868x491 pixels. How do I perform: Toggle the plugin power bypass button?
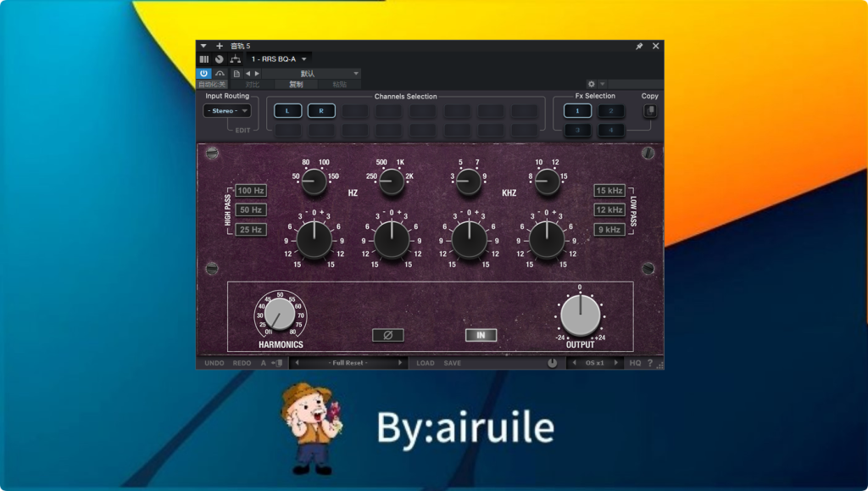[x=203, y=73]
